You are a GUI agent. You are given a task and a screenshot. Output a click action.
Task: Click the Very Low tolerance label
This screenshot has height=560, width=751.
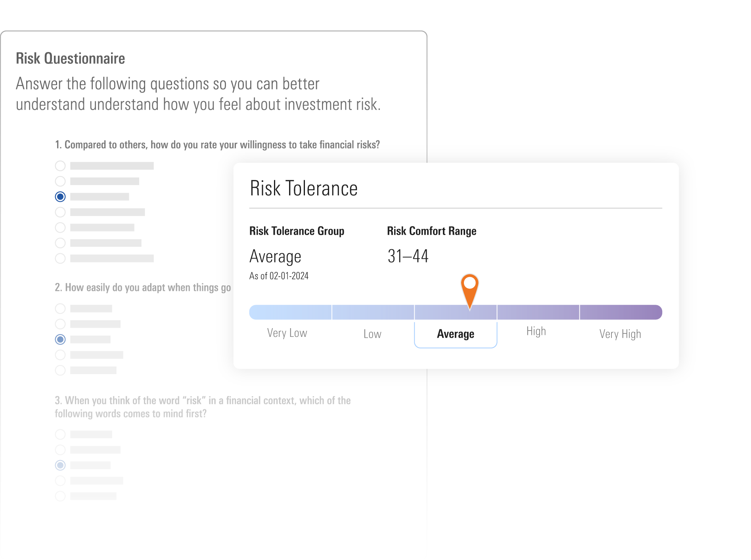coord(287,333)
